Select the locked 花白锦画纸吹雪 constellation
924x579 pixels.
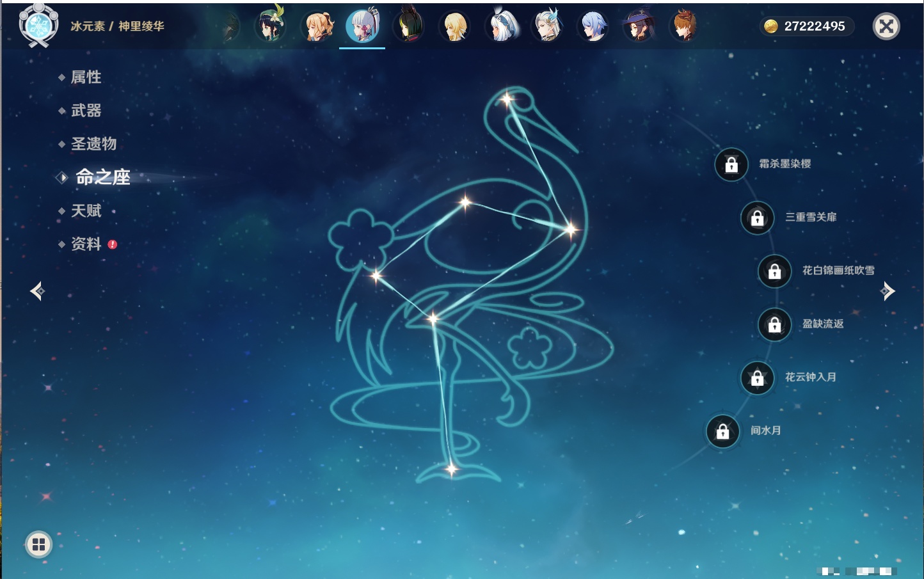[x=774, y=271]
